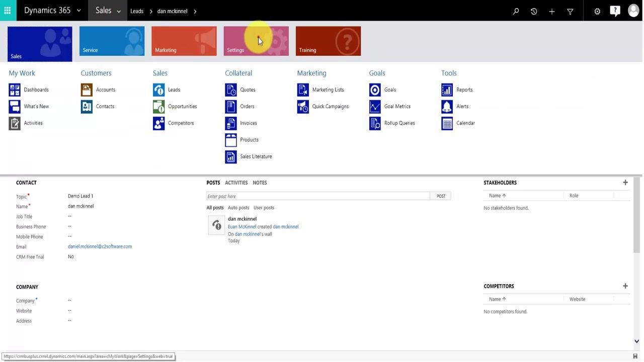Select the Sales area tile
This screenshot has height=362, width=644.
40,44
